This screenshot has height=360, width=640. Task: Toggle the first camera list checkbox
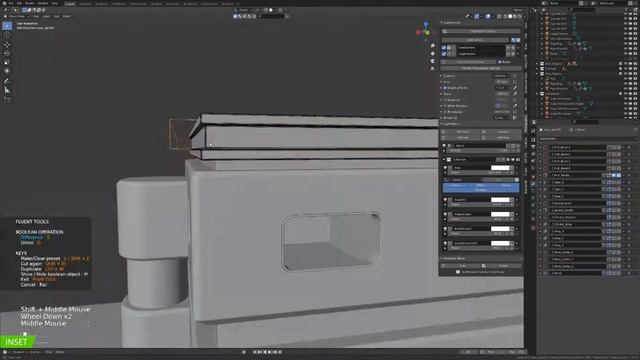click(x=444, y=48)
